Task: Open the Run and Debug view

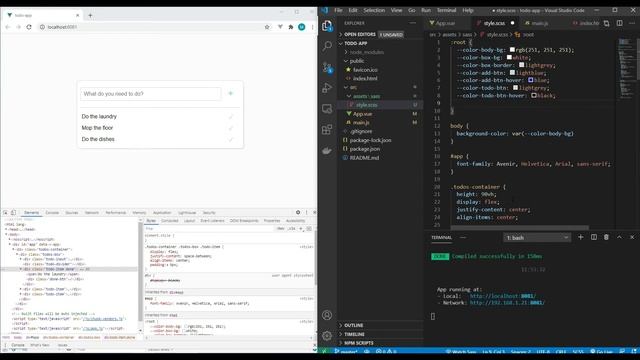Action: 327,88
